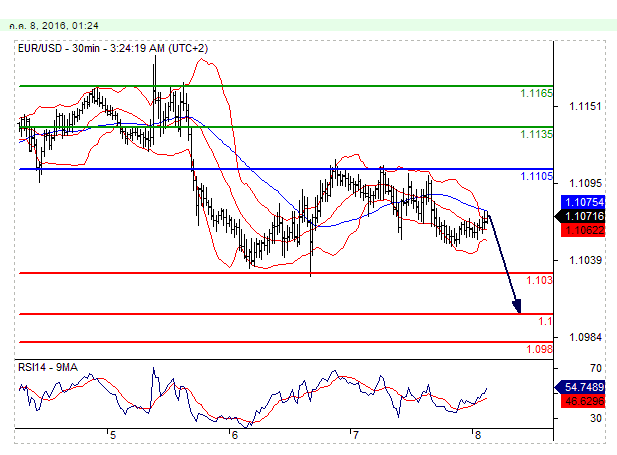Screen dimensions: 617x455
Task: Select the red 1.103 support label
Action: pos(540,281)
